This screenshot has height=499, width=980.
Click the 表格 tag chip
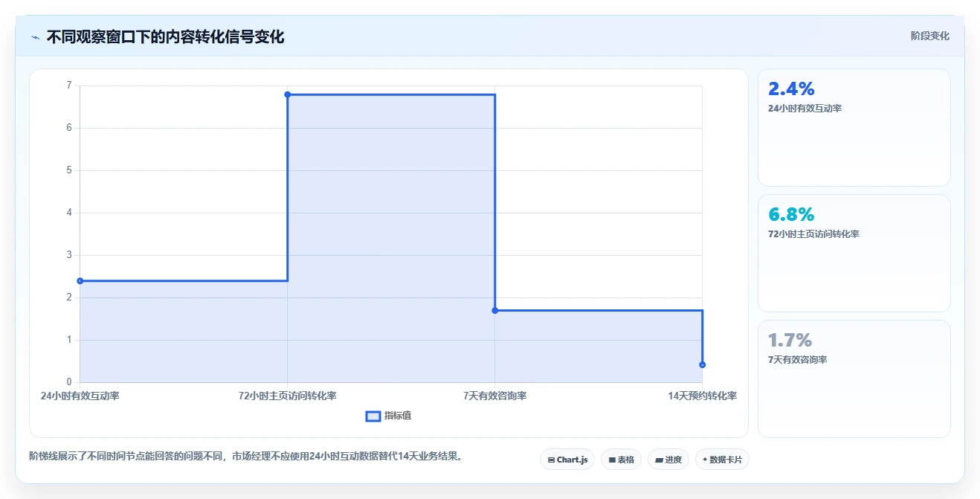[621, 460]
